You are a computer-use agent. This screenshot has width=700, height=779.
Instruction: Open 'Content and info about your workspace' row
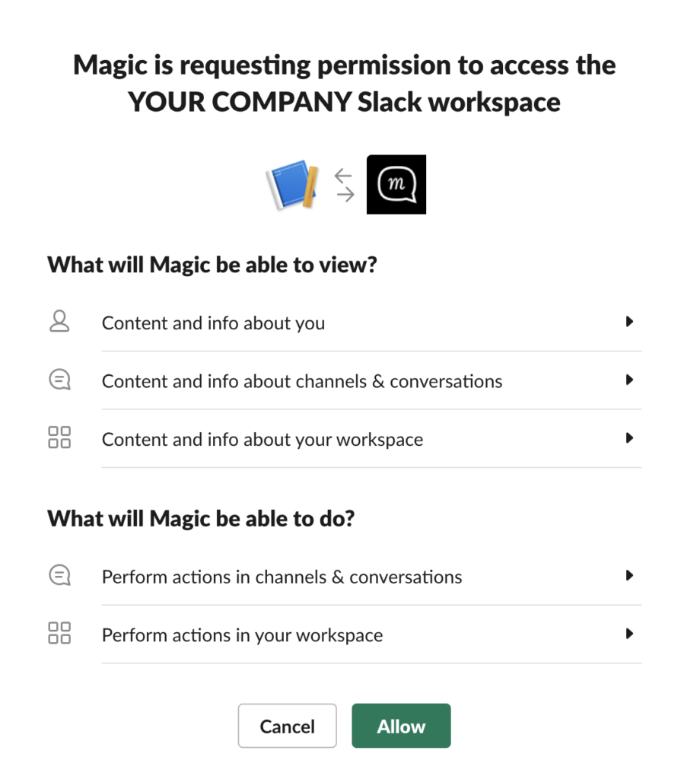tap(262, 440)
